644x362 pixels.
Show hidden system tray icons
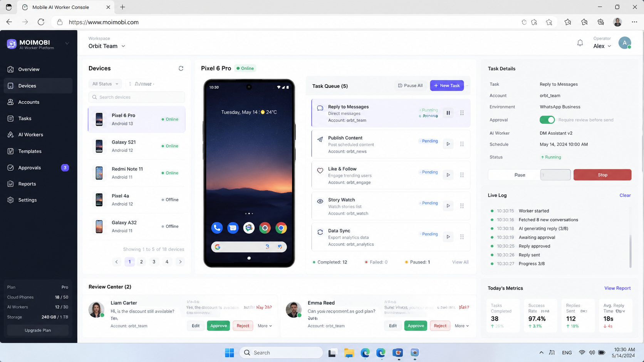[541, 353]
